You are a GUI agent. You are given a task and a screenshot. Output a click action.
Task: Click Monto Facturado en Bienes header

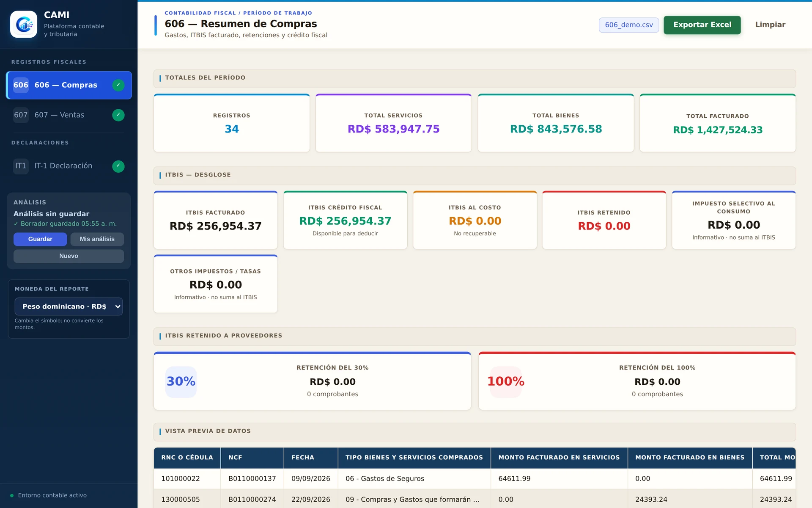coord(690,458)
